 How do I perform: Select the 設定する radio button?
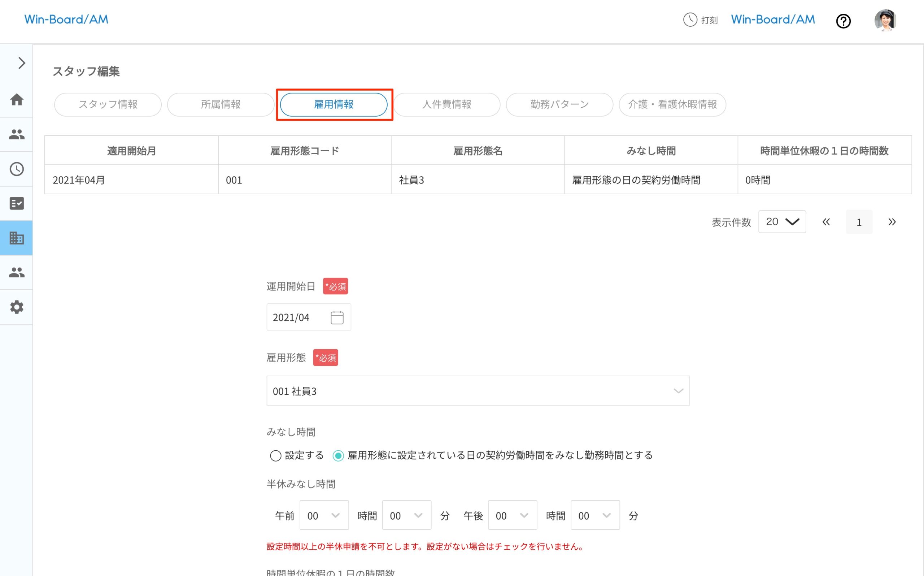[x=275, y=456]
